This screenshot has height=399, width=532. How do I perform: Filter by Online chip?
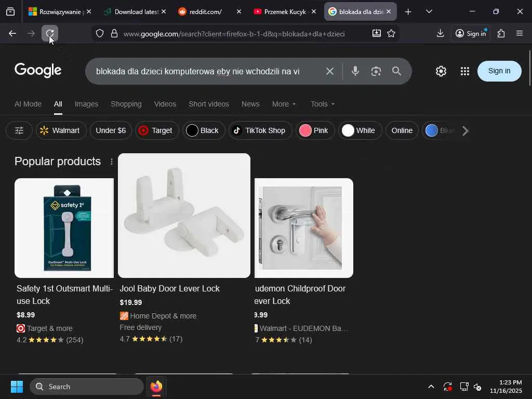[402, 130]
